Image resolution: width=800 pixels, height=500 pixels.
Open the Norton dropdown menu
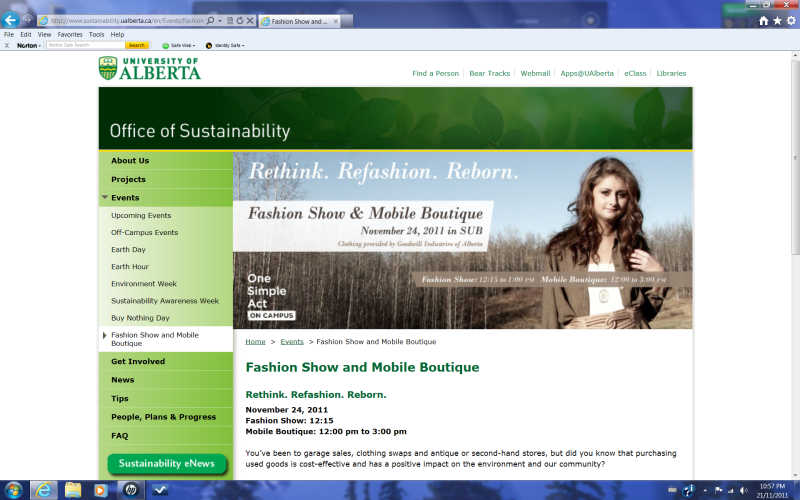click(29, 45)
